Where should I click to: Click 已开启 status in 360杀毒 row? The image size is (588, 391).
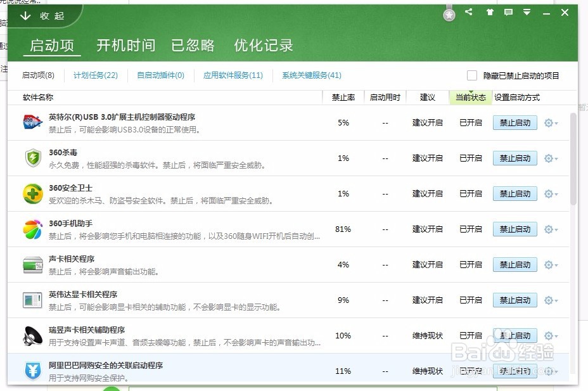click(x=471, y=158)
